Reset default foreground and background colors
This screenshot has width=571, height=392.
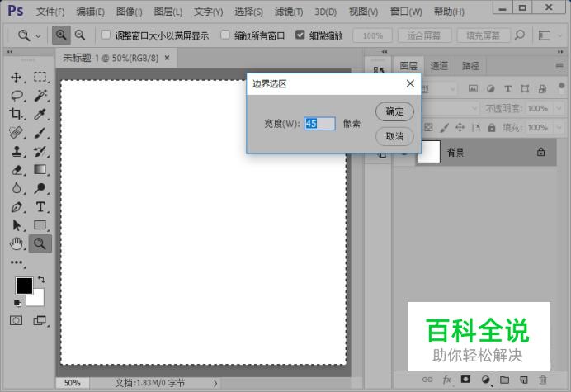click(17, 303)
